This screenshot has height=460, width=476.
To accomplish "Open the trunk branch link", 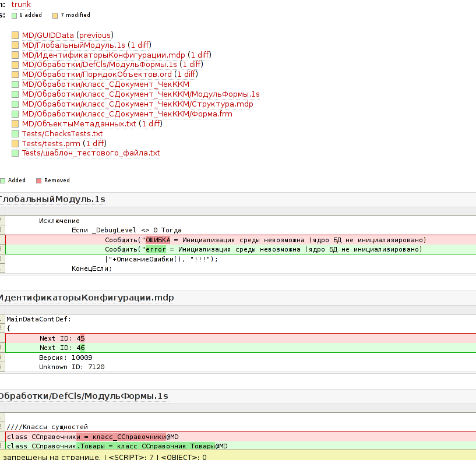I will click(x=21, y=5).
